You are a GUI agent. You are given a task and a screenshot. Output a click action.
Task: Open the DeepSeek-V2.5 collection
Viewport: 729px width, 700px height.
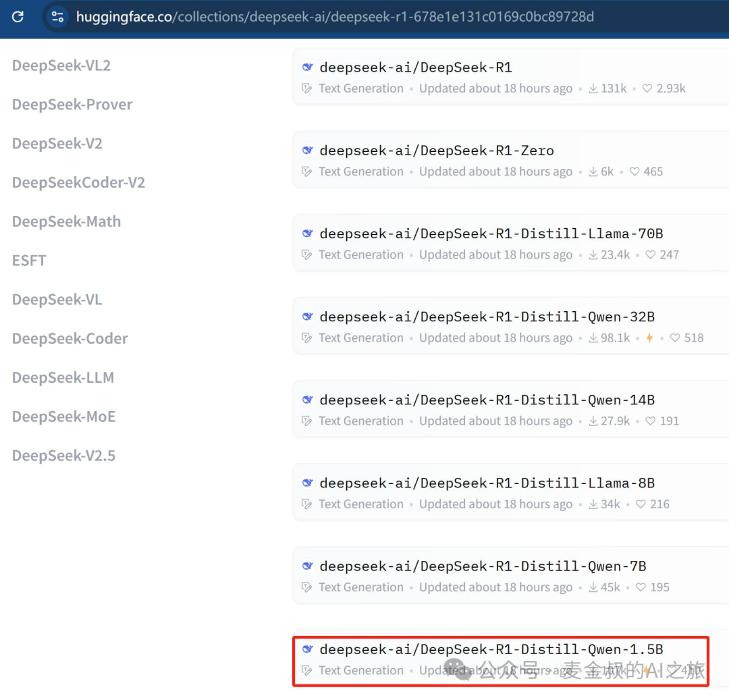click(63, 456)
